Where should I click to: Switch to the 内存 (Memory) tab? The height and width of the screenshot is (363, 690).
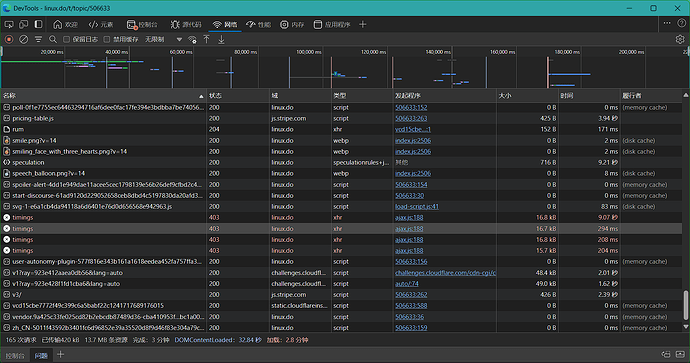(x=292, y=25)
